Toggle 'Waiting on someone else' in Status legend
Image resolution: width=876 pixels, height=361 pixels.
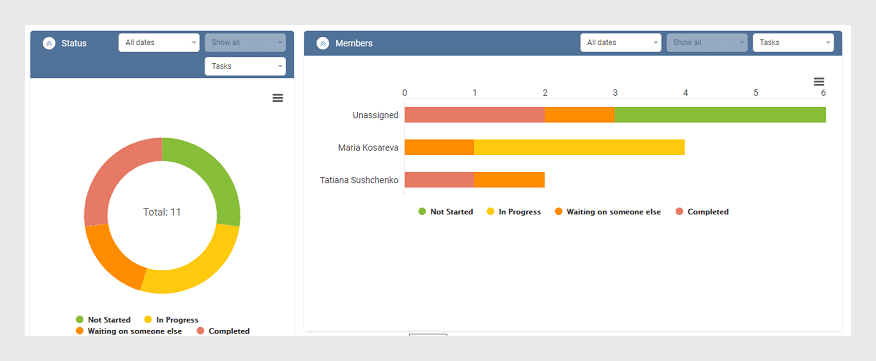[129, 331]
